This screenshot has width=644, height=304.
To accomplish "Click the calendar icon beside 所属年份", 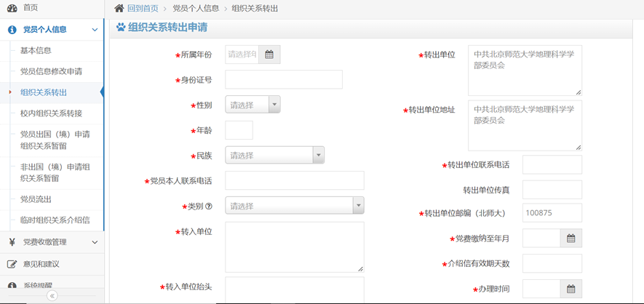I will tap(269, 55).
